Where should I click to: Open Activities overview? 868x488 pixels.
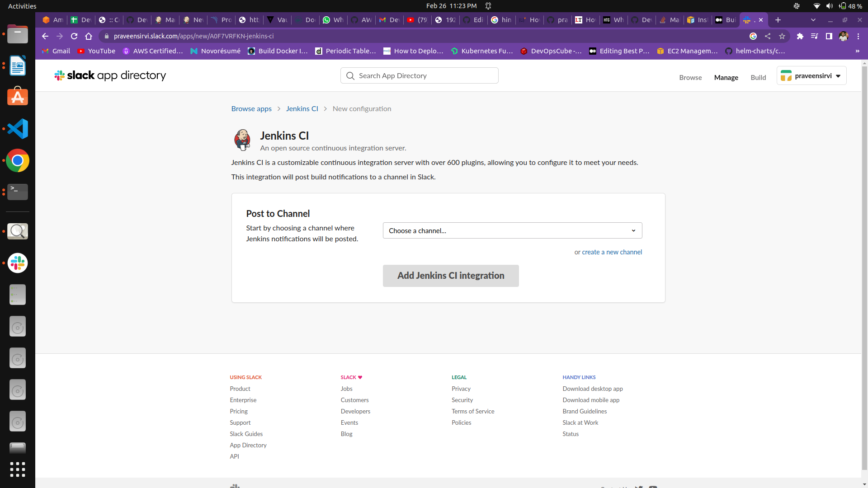22,6
